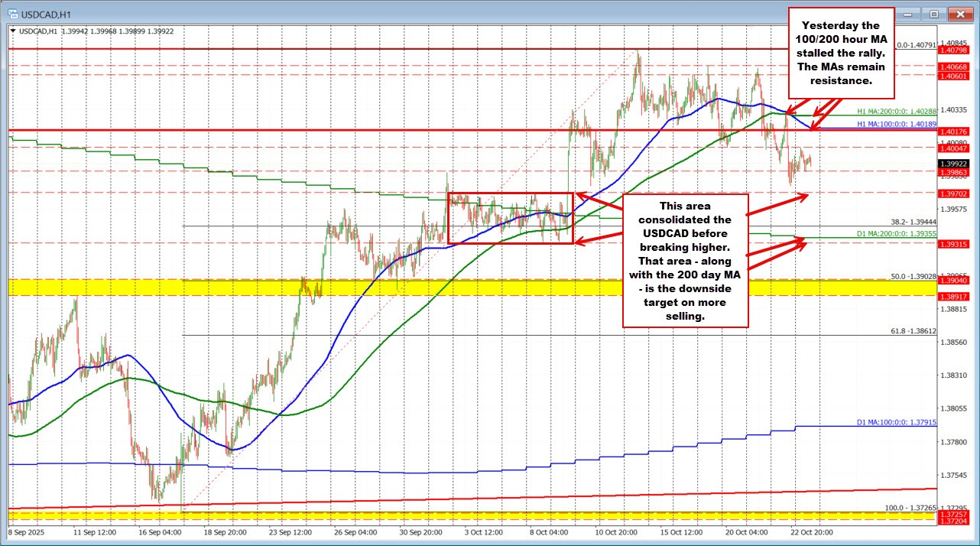Click the 1.37257 price label at bottom
The image size is (980, 546).
955,514
